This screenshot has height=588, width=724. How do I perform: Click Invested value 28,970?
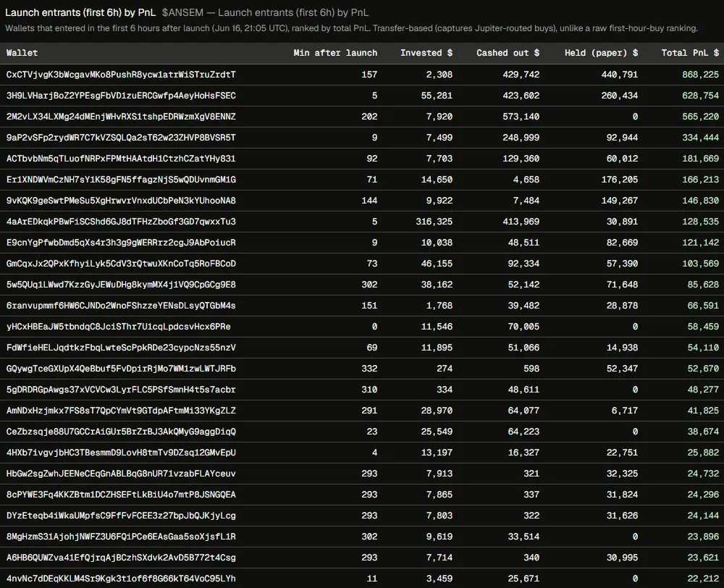tap(437, 411)
